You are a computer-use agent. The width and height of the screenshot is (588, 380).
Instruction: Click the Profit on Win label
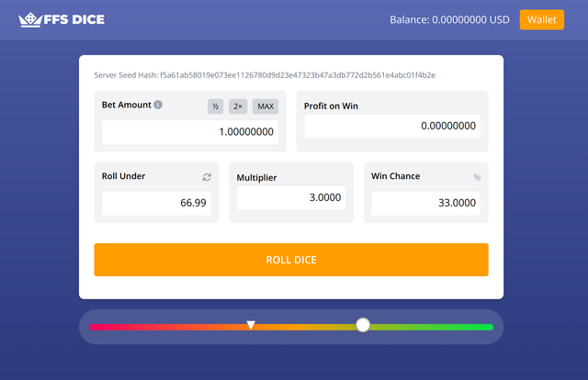331,106
